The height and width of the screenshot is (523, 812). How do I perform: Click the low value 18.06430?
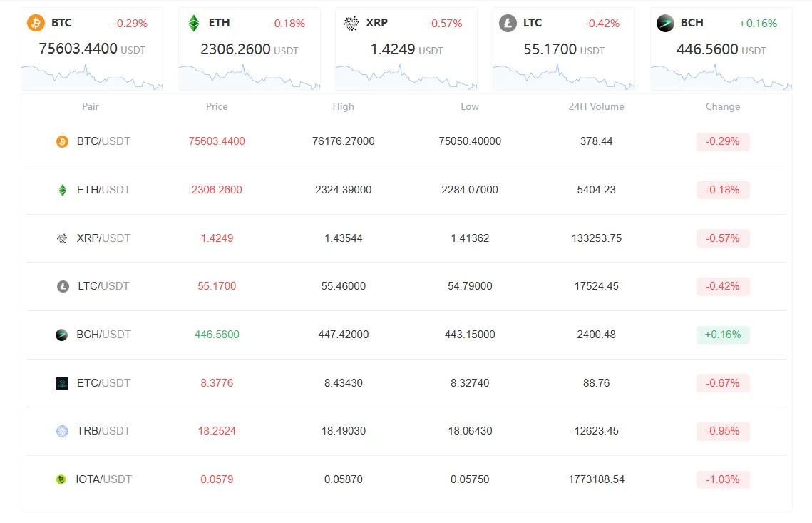(x=470, y=431)
